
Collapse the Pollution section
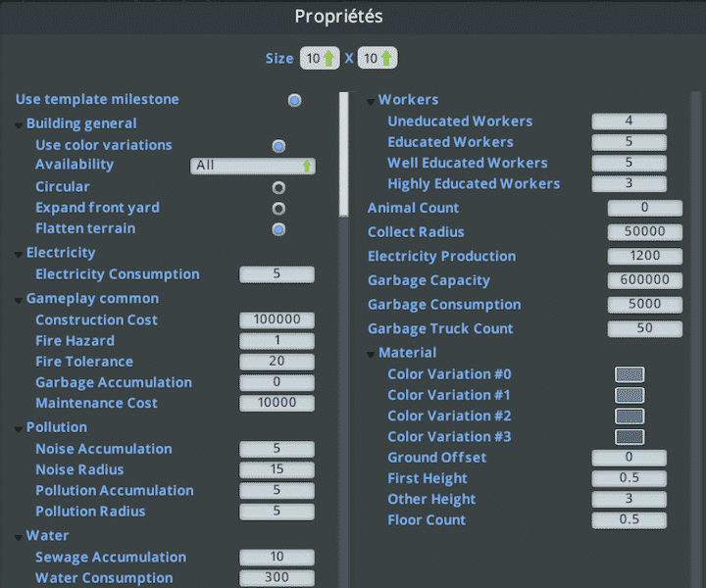[19, 428]
